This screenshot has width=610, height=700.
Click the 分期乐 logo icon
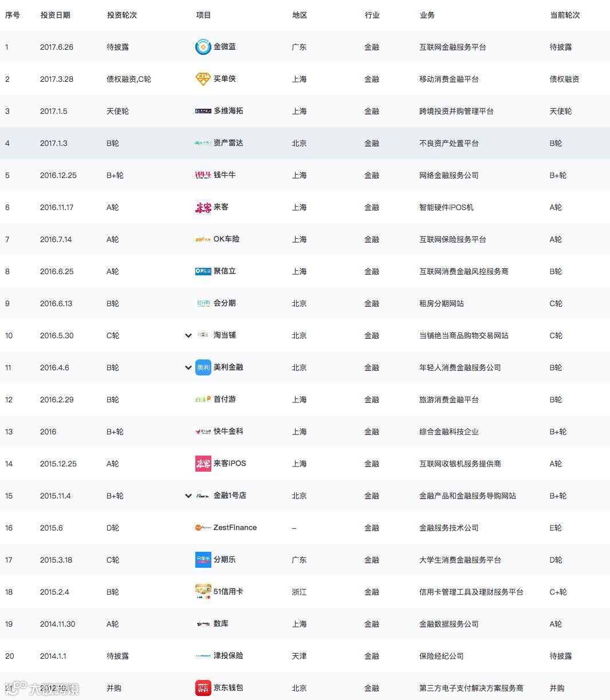203,560
